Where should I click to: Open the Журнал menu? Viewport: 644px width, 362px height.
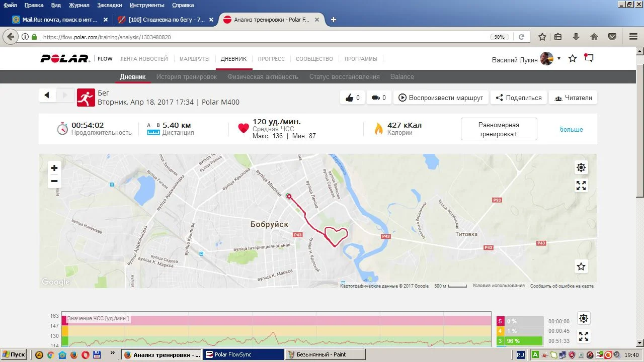tap(79, 5)
